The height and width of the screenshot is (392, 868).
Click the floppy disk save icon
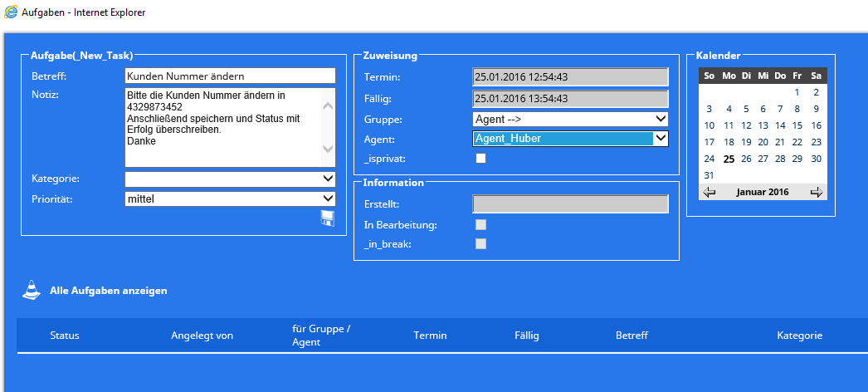pyautogui.click(x=327, y=218)
